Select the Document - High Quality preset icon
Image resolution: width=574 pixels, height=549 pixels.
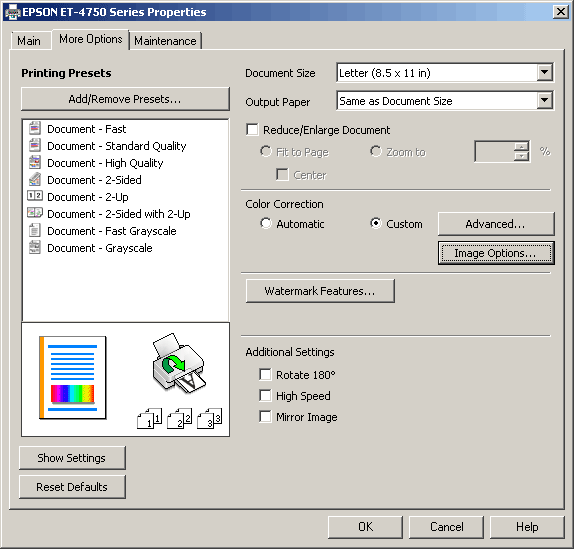point(35,163)
